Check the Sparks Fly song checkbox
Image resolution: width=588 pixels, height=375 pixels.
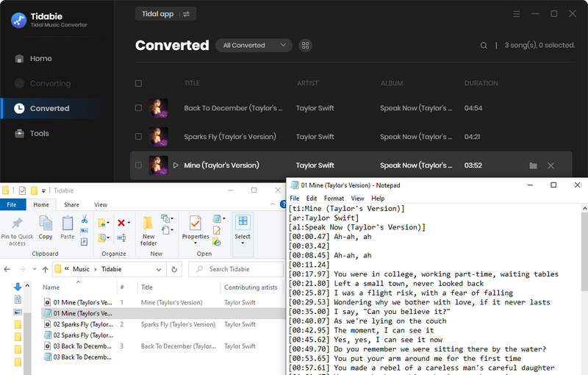pyautogui.click(x=138, y=137)
